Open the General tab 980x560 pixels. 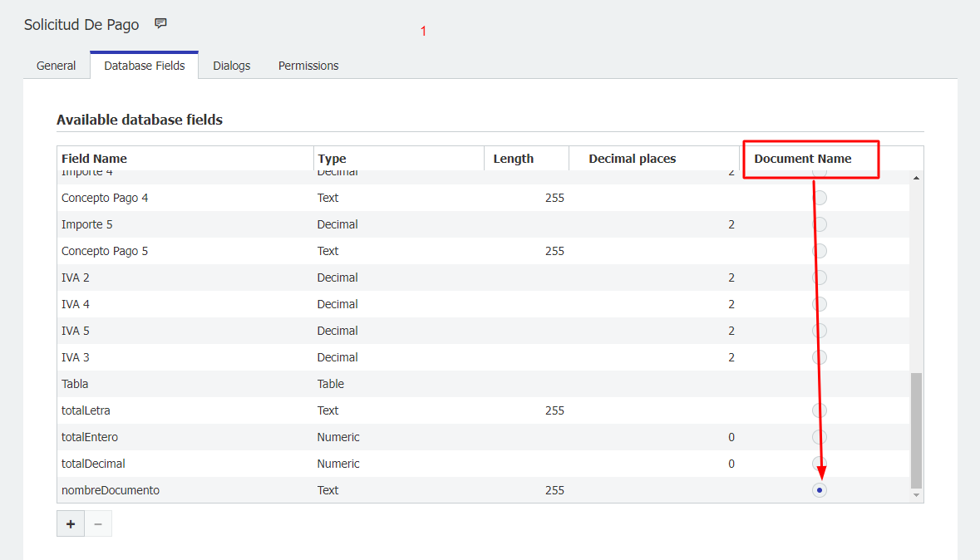click(56, 66)
